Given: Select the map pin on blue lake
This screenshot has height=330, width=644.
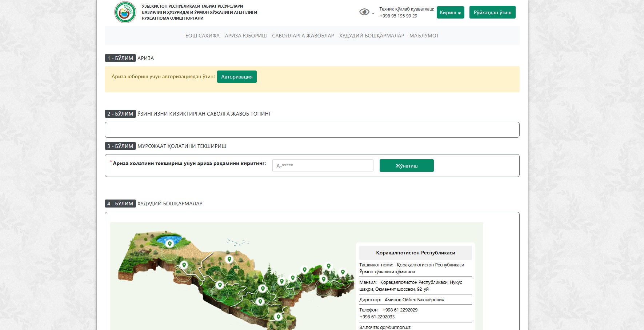Looking at the screenshot, I should (x=169, y=244).
